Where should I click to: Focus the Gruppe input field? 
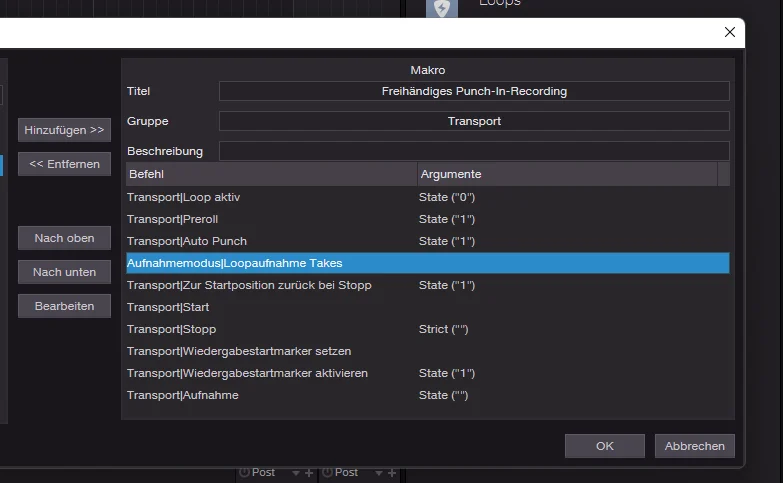[x=474, y=121]
